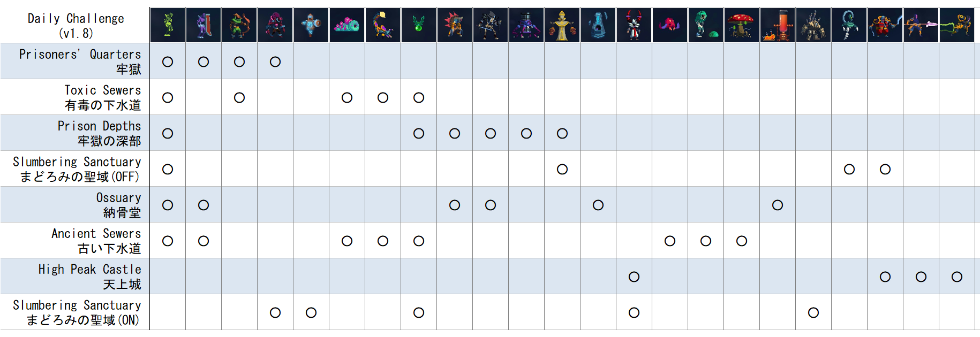Click the Toxic Sewers row label
Viewport: 980px width, 337px height.
point(103,97)
